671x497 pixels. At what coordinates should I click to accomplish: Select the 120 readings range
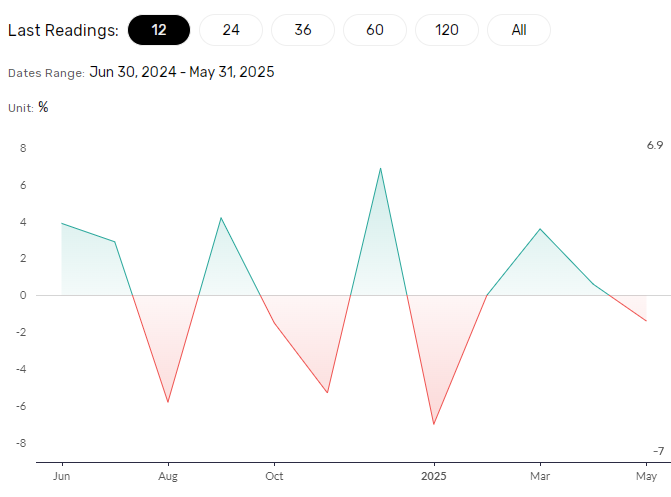point(447,30)
